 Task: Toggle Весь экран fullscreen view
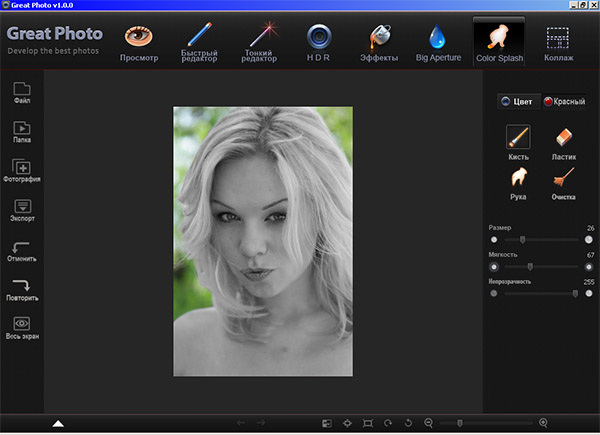(x=22, y=326)
